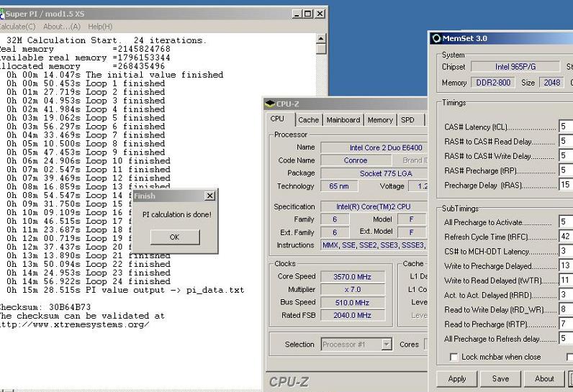Open CS# to MCH-ODT Latency value box
573x392 pixels.
tap(566, 251)
